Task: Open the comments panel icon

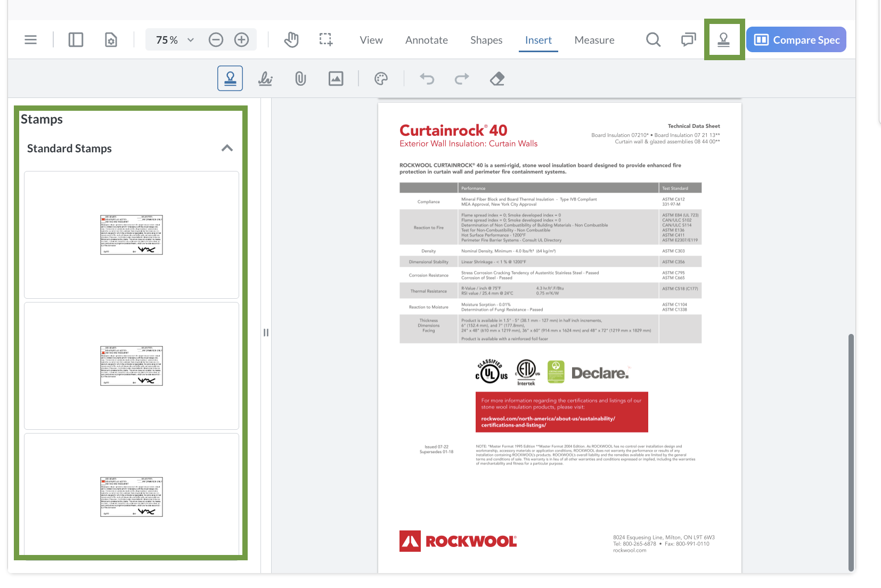Action: pos(689,40)
